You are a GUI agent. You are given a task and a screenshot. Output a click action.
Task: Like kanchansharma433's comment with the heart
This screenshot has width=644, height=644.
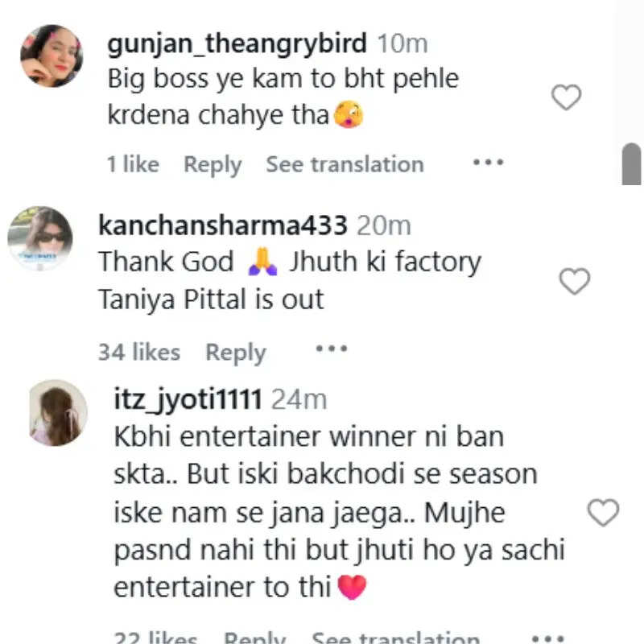[575, 282]
